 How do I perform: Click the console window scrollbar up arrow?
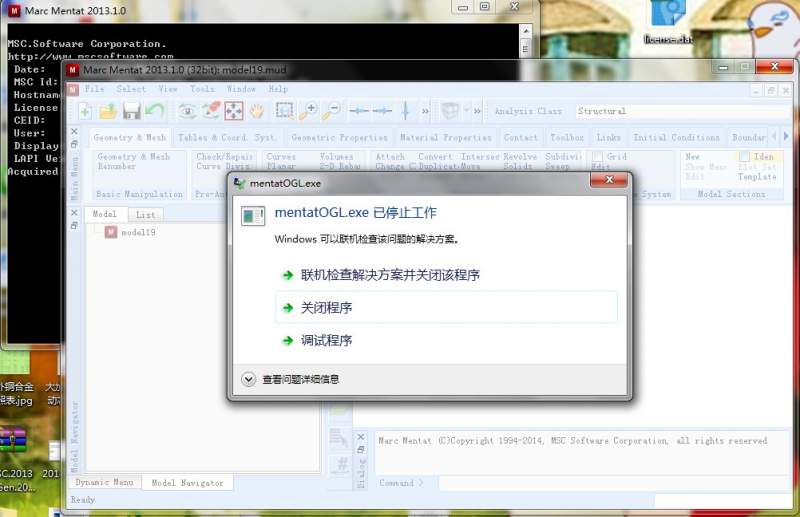click(x=525, y=32)
